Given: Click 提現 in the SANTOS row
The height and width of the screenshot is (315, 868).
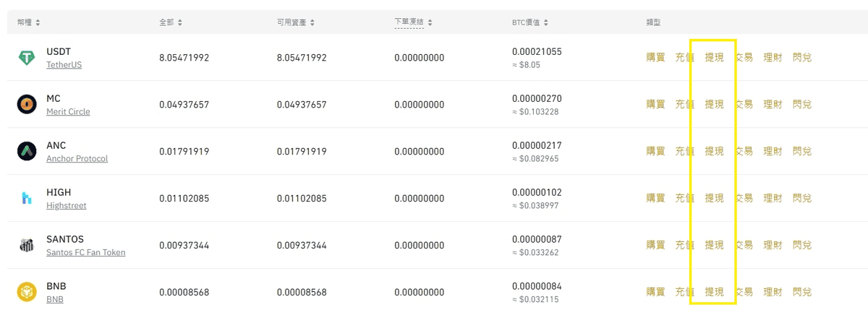Looking at the screenshot, I should pyautogui.click(x=714, y=246).
